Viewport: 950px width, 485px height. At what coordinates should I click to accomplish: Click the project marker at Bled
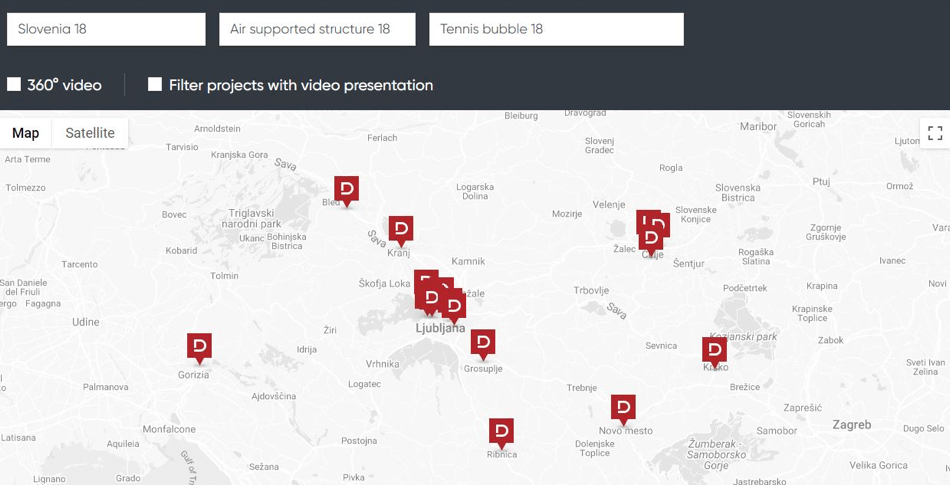pos(347,190)
